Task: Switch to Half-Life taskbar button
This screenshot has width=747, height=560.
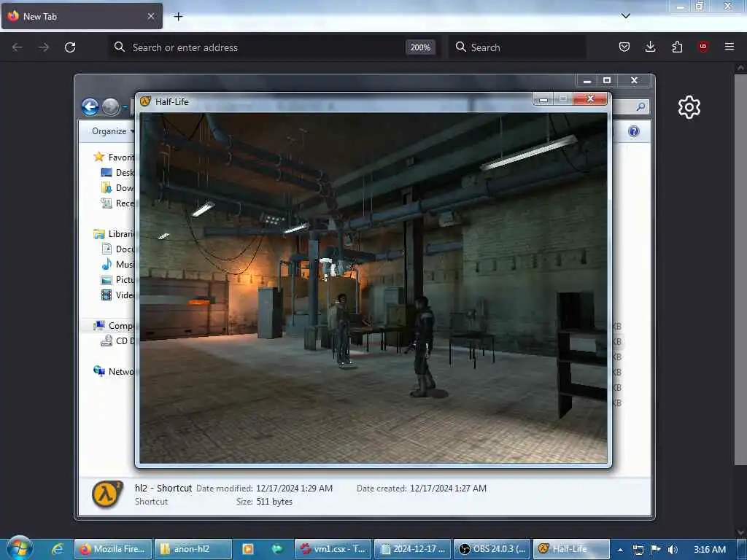Action: coord(571,549)
